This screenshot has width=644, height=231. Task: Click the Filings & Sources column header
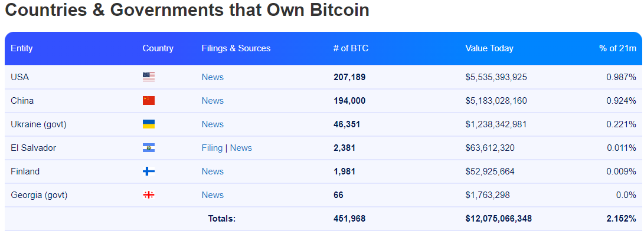236,48
